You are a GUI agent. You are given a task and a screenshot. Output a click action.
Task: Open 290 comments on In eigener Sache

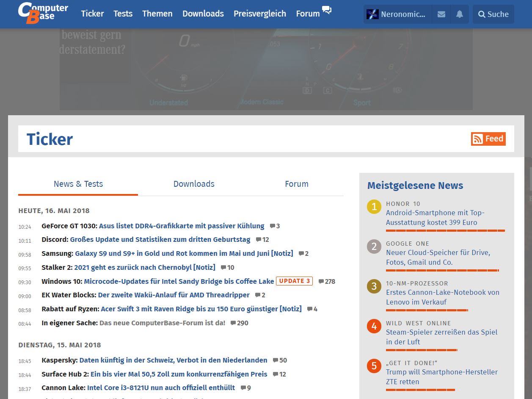[240, 323]
